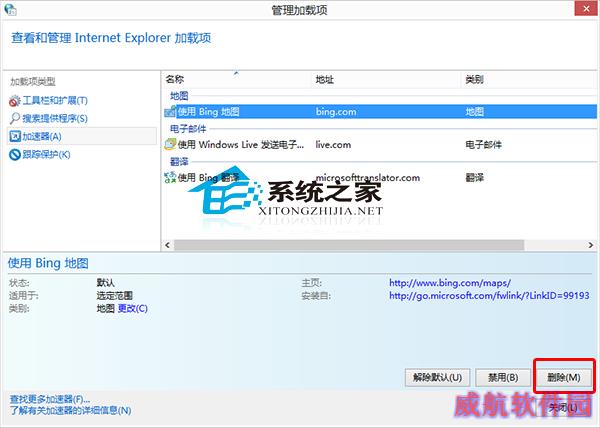600x428 pixels.
Task: Open the go.microsoft.com fwlink install link
Action: click(x=489, y=295)
